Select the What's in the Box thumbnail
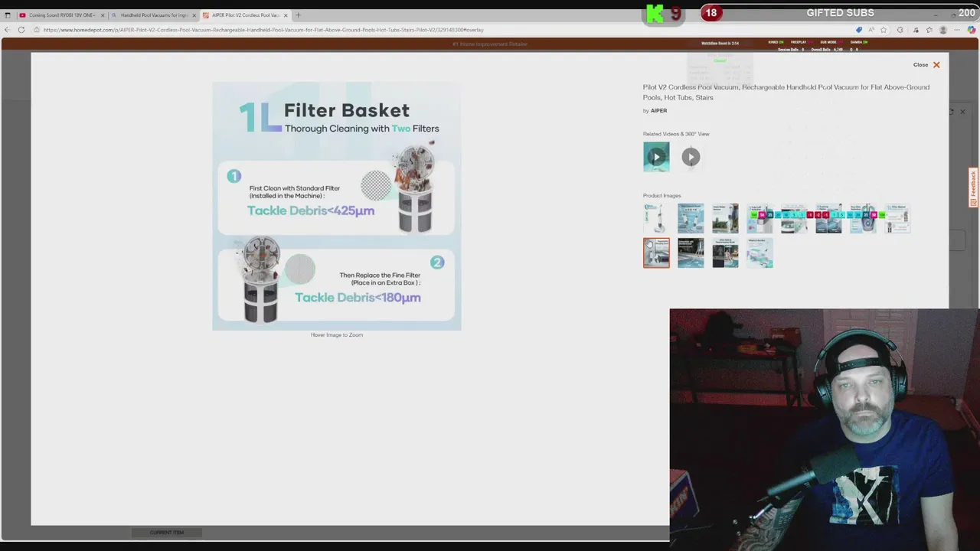This screenshot has width=980, height=551. pos(759,253)
